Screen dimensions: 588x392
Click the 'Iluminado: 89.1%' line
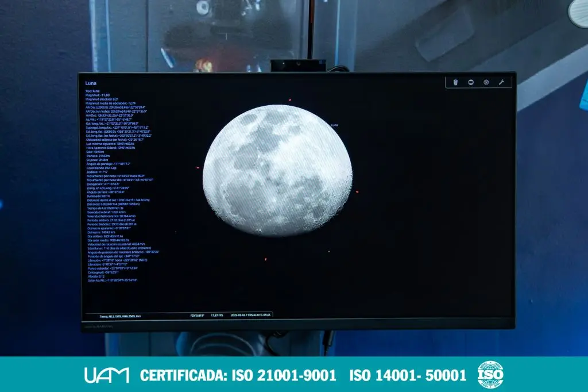tap(99, 196)
